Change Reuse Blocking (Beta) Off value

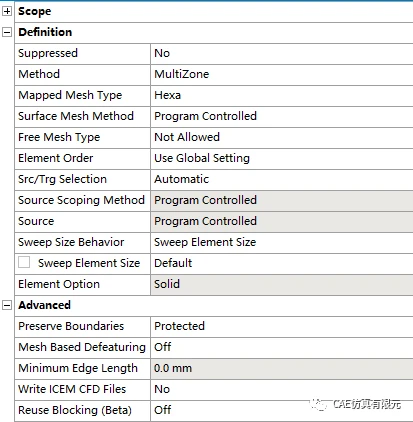coord(282,410)
